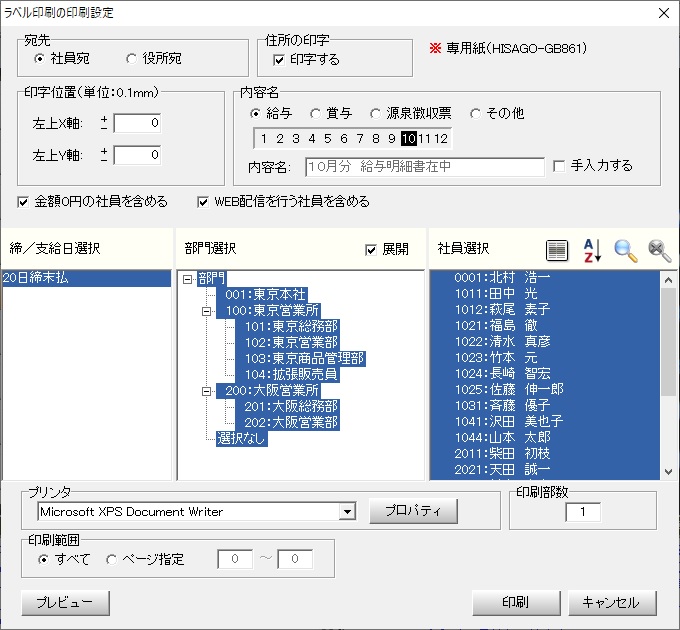This screenshot has width=680, height=630.
Task: Select 104:拡張販売員 department
Action: click(x=287, y=375)
